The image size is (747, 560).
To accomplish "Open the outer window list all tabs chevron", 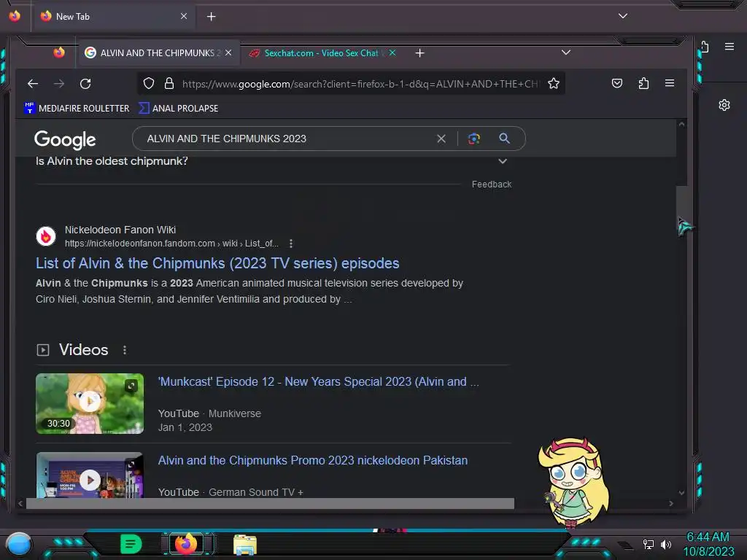I will click(x=623, y=16).
